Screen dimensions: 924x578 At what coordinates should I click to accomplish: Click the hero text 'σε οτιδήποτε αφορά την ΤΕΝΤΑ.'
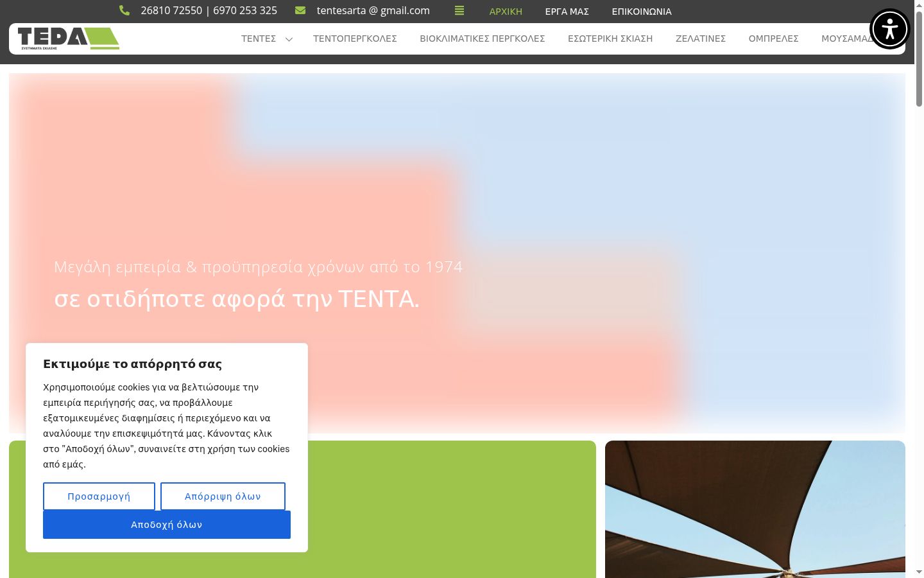tap(237, 299)
